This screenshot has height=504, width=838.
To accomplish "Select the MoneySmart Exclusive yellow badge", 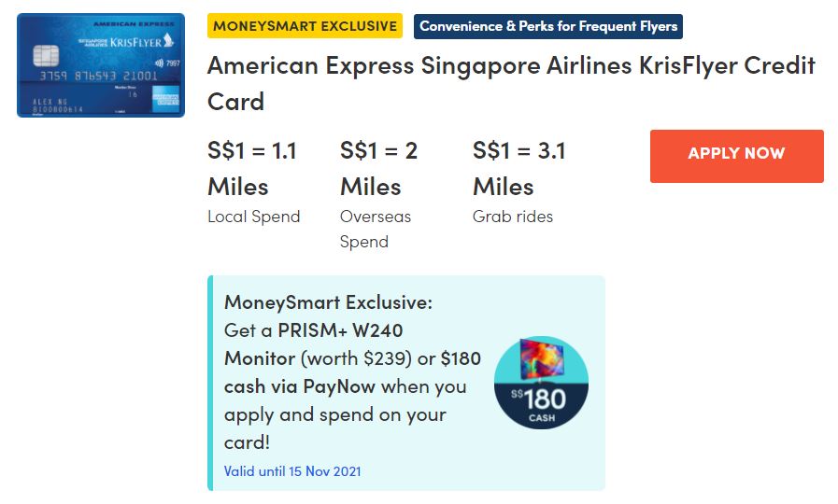I will [x=305, y=26].
